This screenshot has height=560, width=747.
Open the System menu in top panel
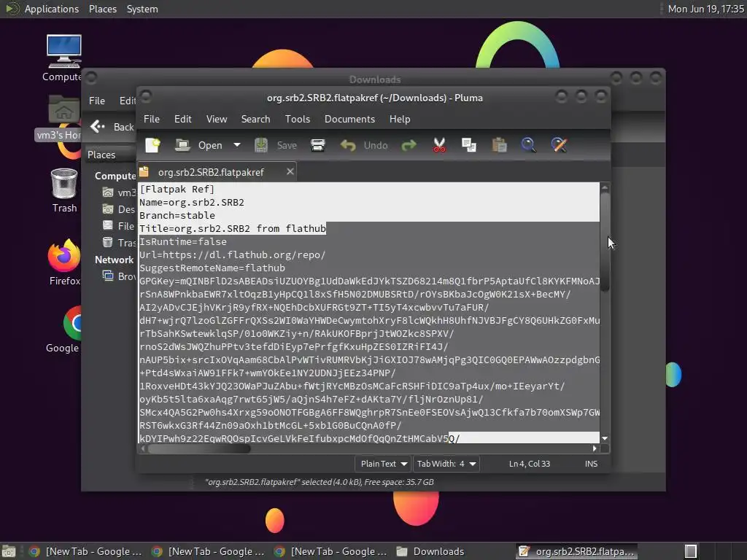click(142, 9)
